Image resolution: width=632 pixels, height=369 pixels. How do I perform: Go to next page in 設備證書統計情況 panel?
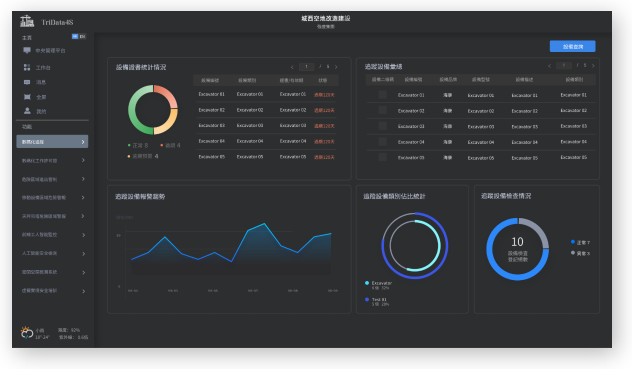336,67
